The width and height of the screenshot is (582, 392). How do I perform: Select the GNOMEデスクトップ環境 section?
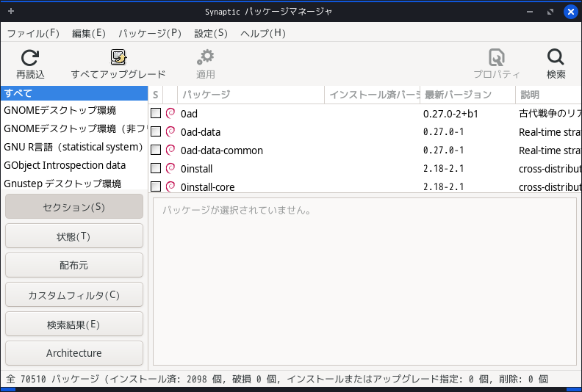coord(60,111)
